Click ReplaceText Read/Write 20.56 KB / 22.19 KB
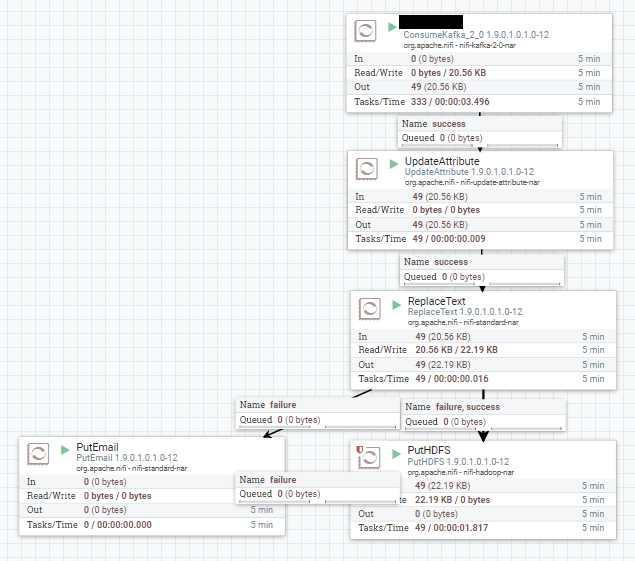This screenshot has height=561, width=635. (456, 350)
